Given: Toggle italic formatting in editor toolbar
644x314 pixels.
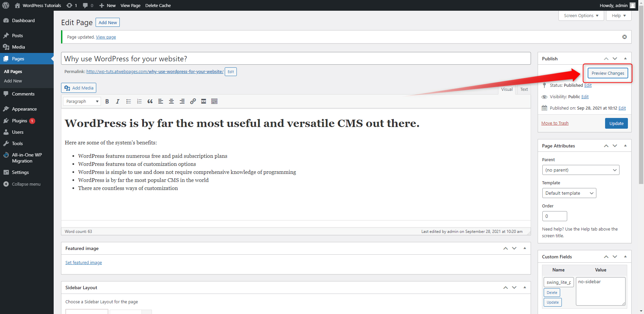Looking at the screenshot, I should (118, 101).
